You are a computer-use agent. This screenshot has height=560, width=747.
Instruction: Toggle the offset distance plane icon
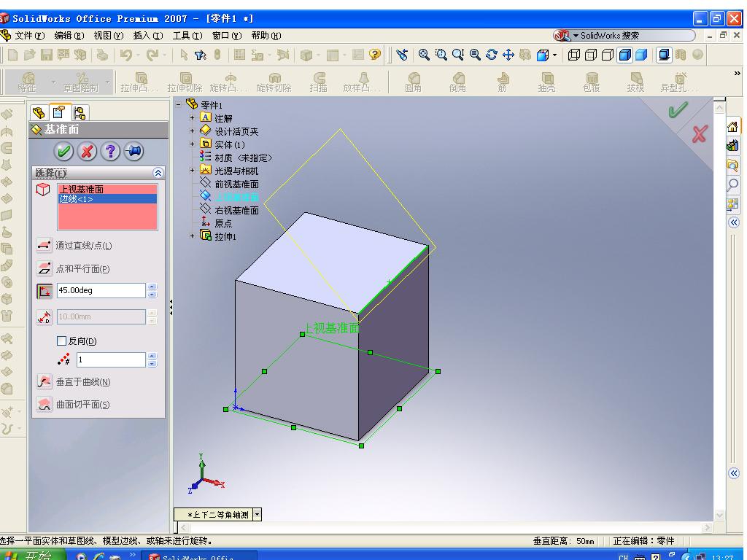point(44,316)
